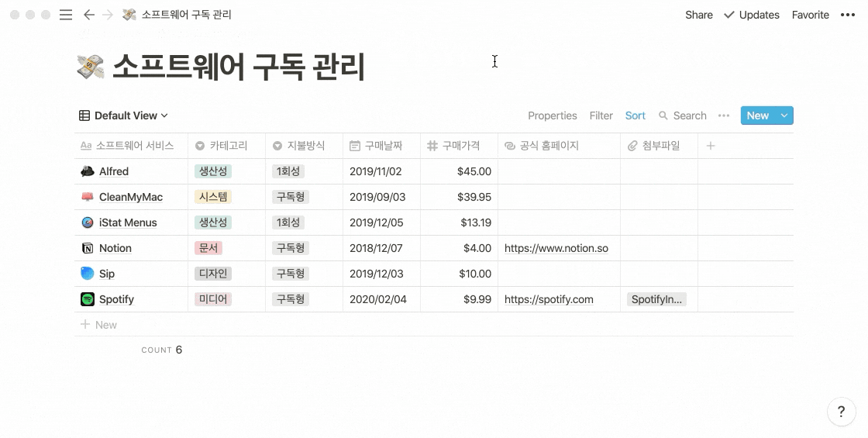This screenshot has width=868, height=438.
Task: Click the large money emoji page icon
Action: [x=90, y=67]
